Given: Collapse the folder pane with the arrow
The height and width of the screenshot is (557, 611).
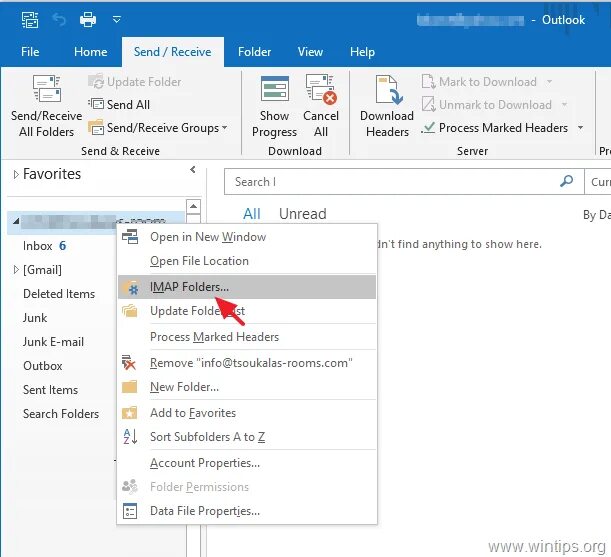Looking at the screenshot, I should point(193,170).
